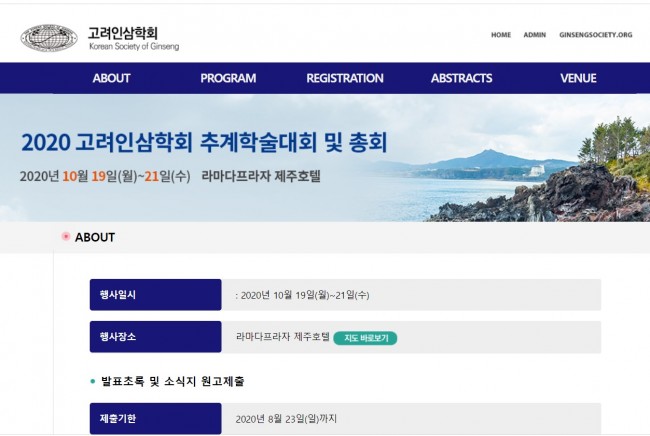Screen dimensions: 650x436
Task: Open the ABOUT navigation menu
Action: tap(111, 78)
